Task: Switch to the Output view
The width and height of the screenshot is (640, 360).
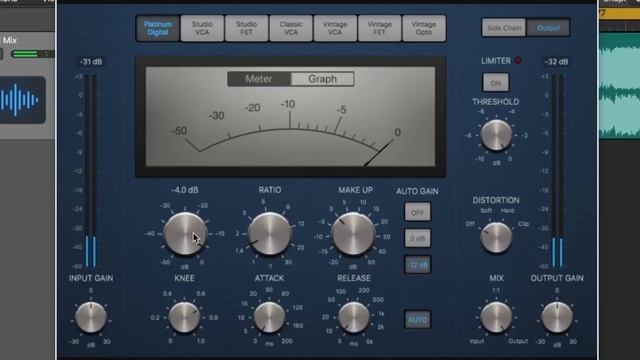Action: (548, 28)
